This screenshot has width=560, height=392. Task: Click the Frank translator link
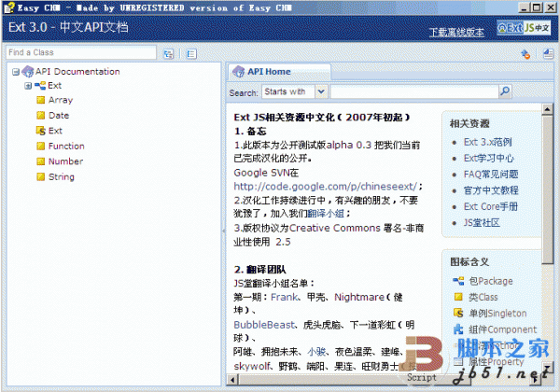[285, 297]
